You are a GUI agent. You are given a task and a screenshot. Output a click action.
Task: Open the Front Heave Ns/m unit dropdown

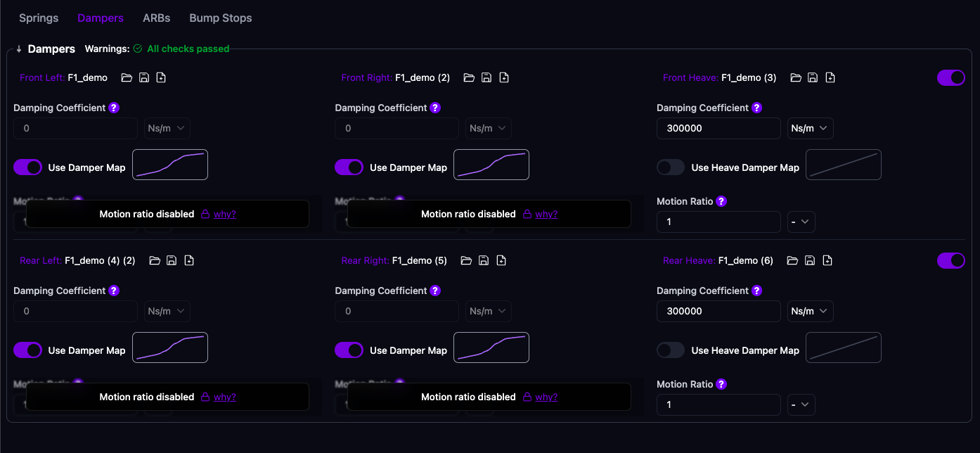click(810, 129)
